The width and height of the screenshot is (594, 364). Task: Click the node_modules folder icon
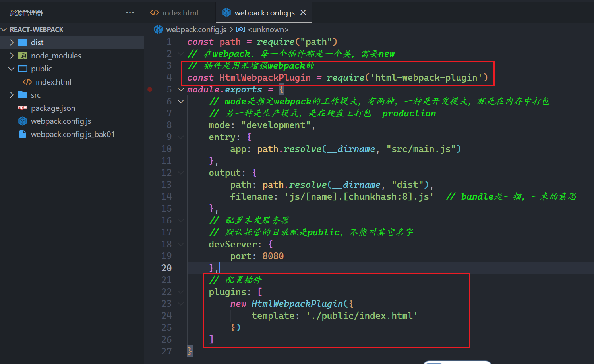(x=23, y=56)
